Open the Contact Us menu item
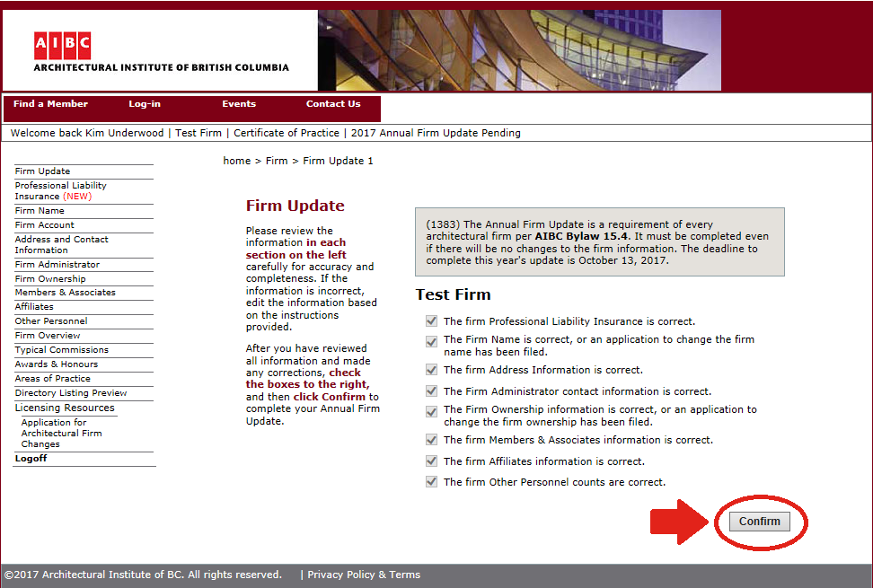Viewport: 873px width, 588px height. 332,104
